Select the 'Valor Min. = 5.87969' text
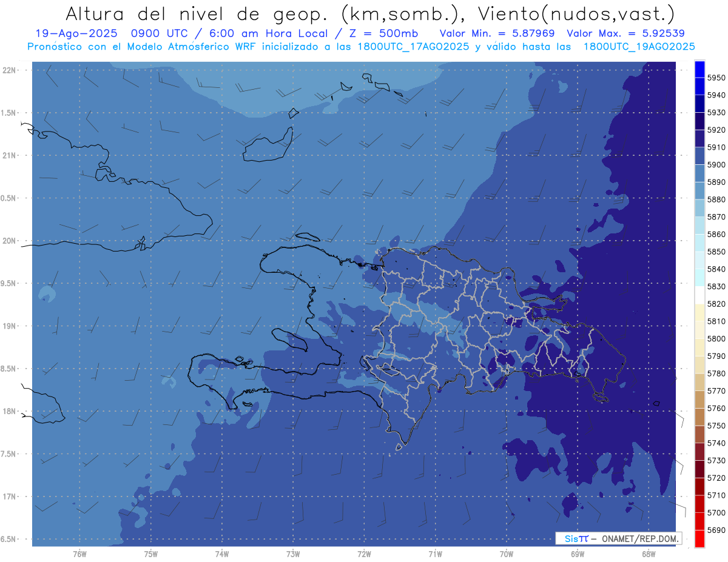 pyautogui.click(x=497, y=33)
